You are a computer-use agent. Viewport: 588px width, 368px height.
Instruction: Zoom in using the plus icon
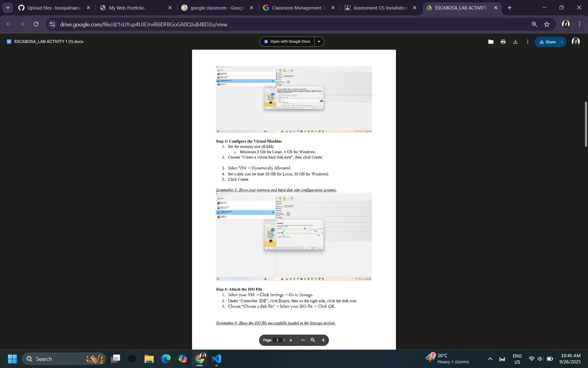coord(323,340)
